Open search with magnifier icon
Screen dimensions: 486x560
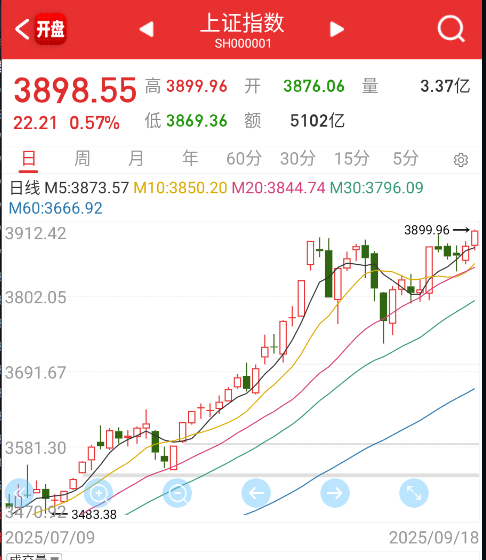(451, 28)
